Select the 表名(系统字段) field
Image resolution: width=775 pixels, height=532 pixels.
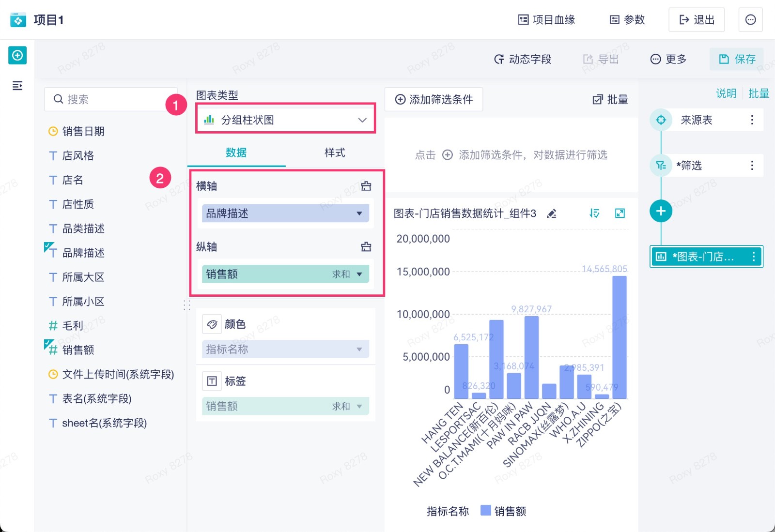(90, 399)
